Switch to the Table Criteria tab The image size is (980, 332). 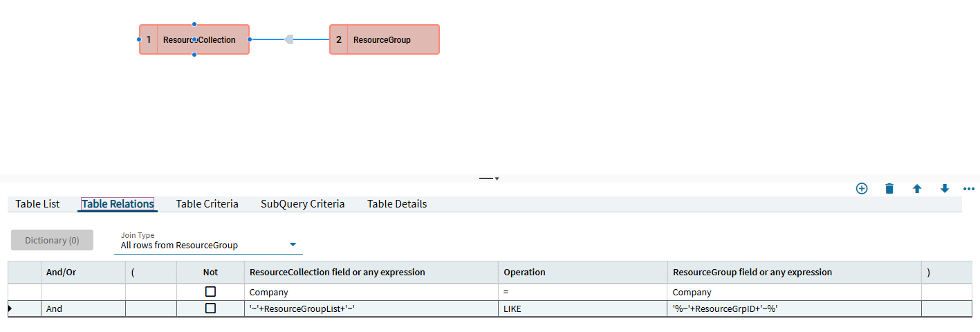click(x=207, y=204)
